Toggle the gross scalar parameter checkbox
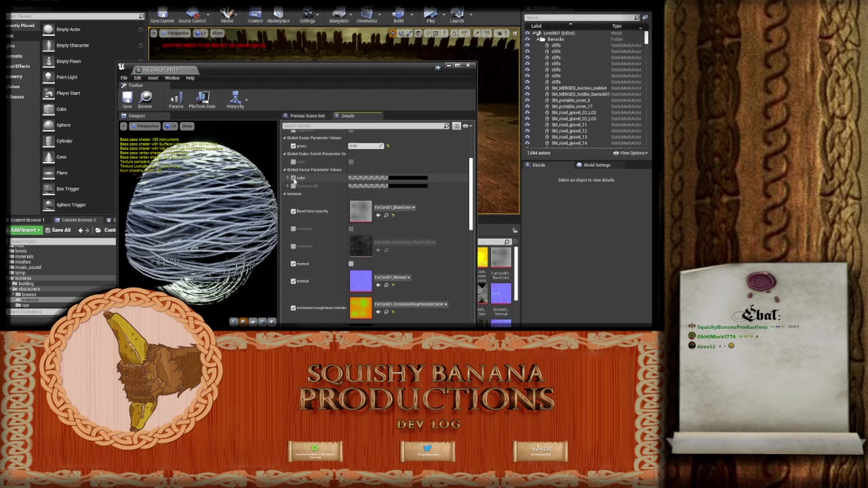The height and width of the screenshot is (488, 868). [293, 146]
